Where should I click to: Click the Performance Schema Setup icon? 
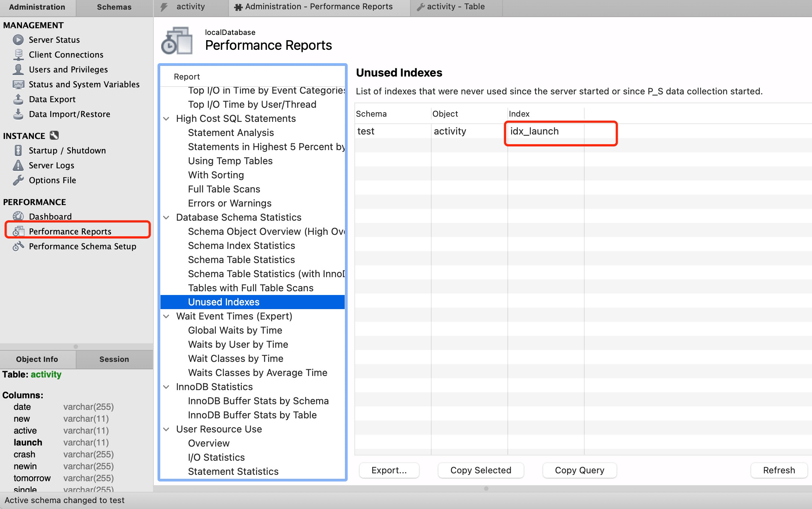18,246
